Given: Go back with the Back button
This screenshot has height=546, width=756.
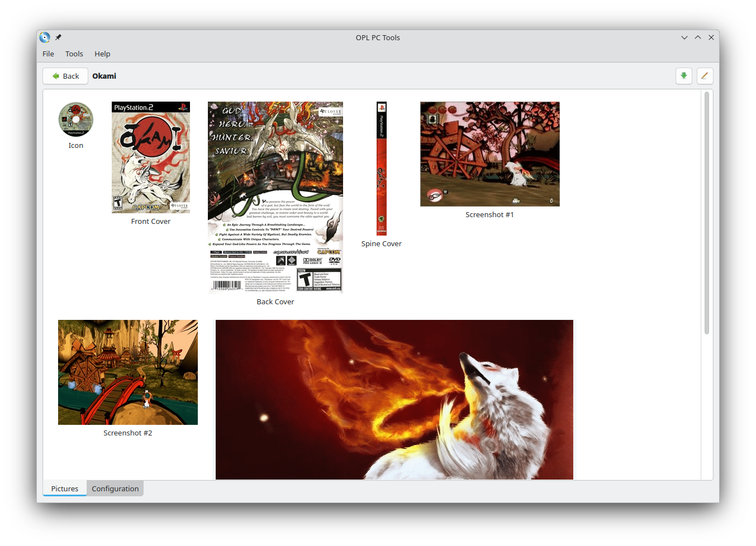Looking at the screenshot, I should (x=65, y=76).
